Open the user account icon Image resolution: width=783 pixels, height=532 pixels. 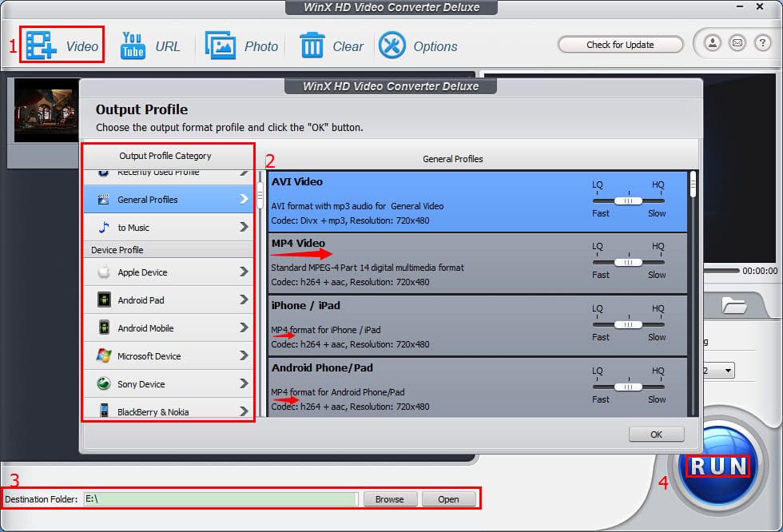[x=713, y=43]
